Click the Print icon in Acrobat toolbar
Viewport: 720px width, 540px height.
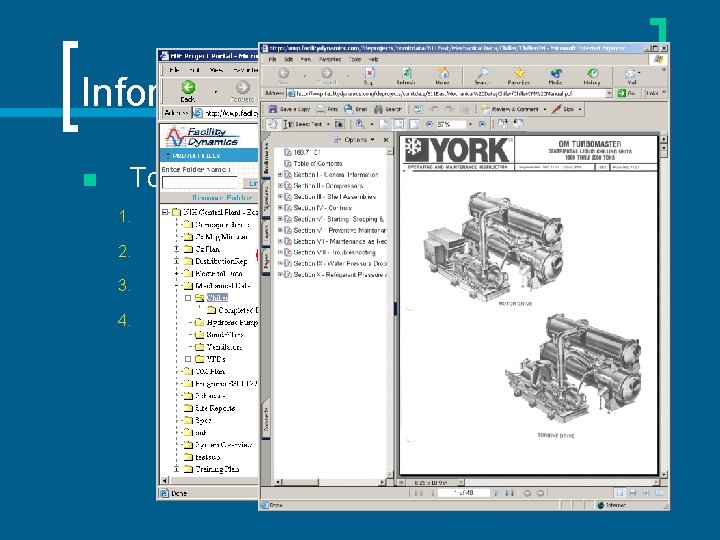pyautogui.click(x=327, y=109)
